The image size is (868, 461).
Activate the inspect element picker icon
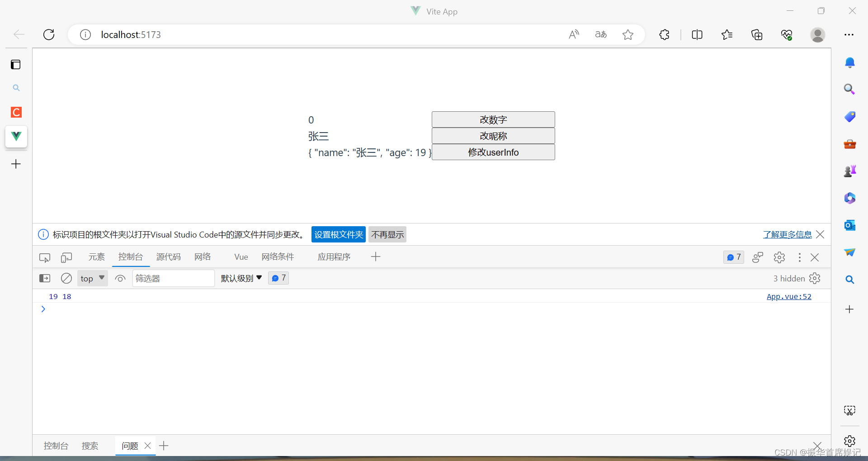click(x=45, y=257)
